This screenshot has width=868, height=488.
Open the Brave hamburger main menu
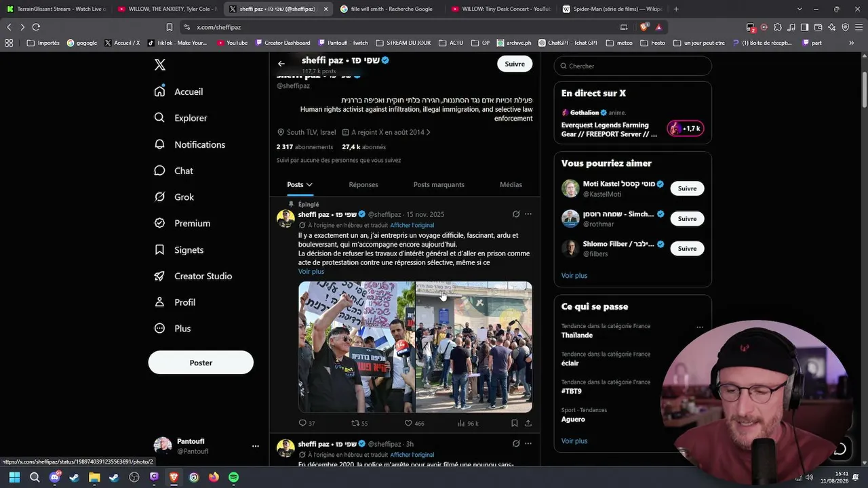pyautogui.click(x=859, y=27)
